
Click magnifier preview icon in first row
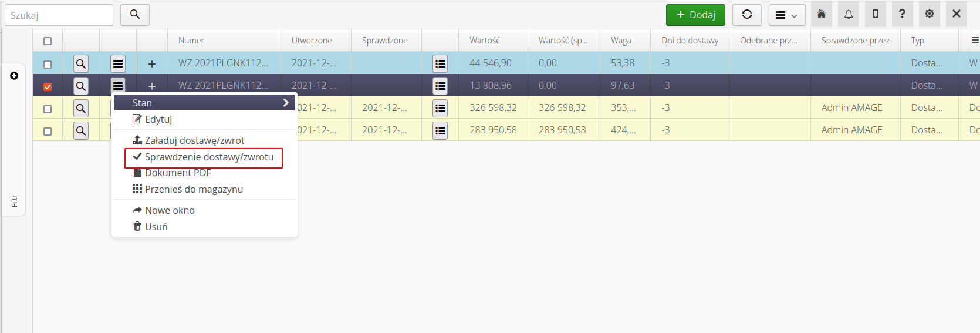(81, 63)
